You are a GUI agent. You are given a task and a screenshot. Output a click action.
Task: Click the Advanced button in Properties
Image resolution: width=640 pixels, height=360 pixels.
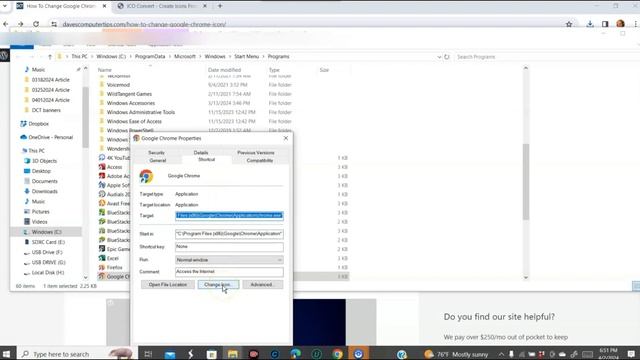262,284
